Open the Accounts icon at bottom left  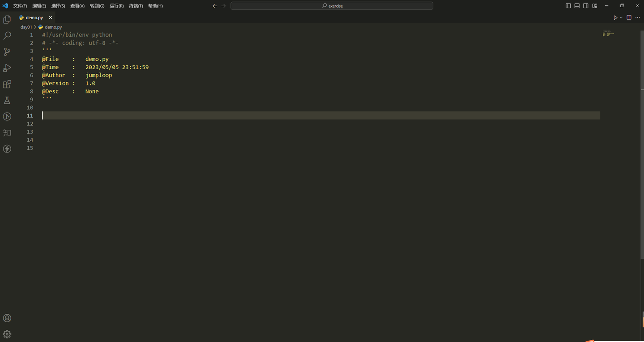point(7,318)
